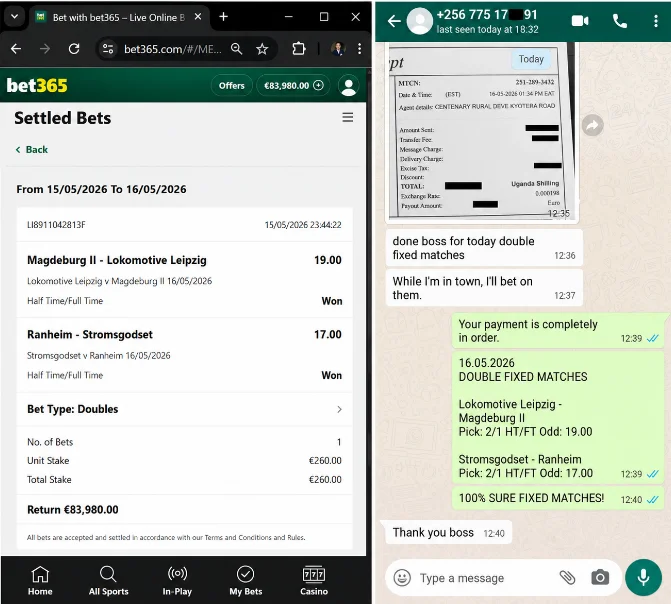This screenshot has height=604, width=671.
Task: Select bet reference LI8911042813F
Action: tap(56, 225)
